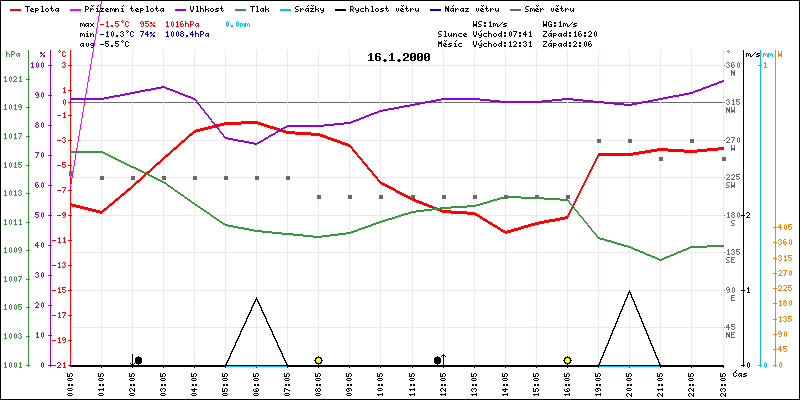Click the sunrise sun marker near 08:05
Screen dimensions: 800x400
tap(318, 360)
